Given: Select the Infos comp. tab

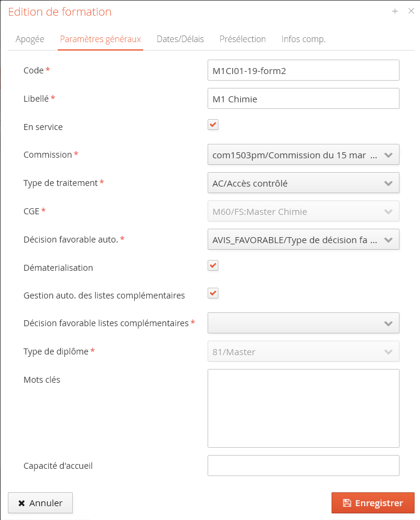Looking at the screenshot, I should pos(303,39).
